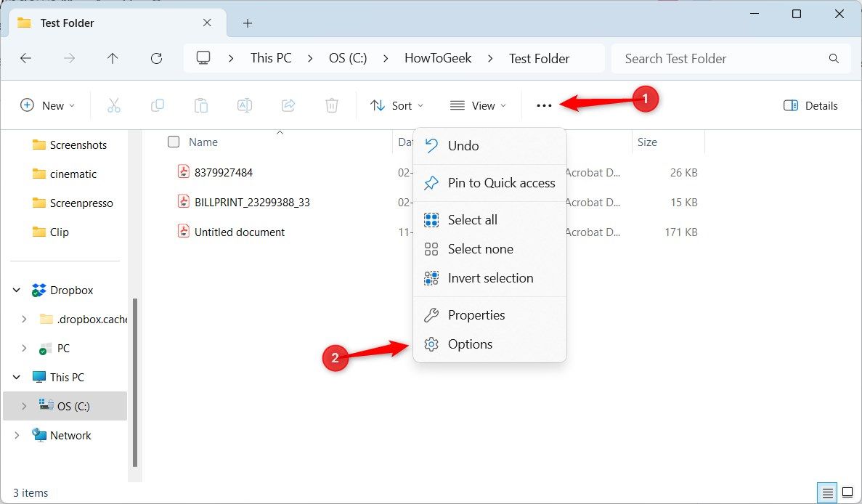Click chevron after HowToGeek in address bar
Screen dimensions: 862x504
[490, 58]
